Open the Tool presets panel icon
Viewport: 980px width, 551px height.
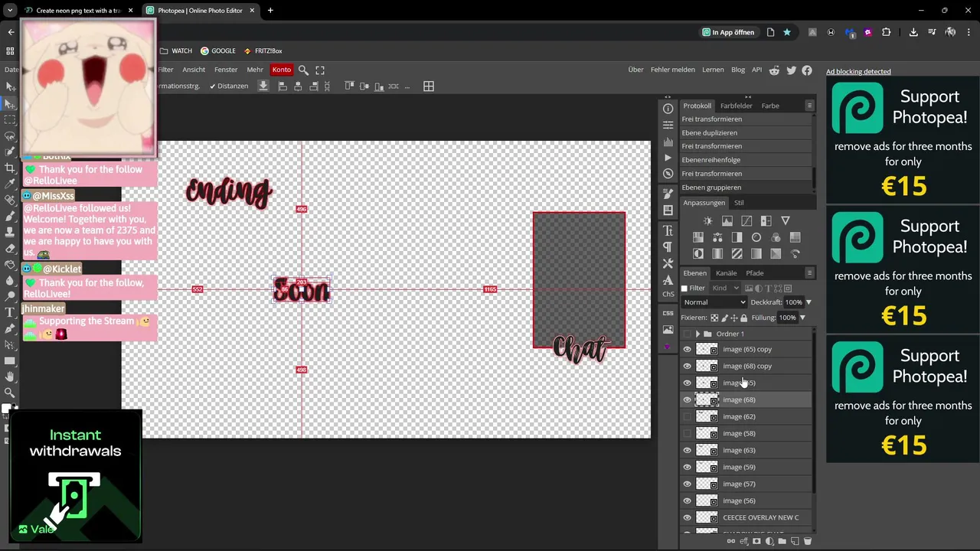coord(668,263)
